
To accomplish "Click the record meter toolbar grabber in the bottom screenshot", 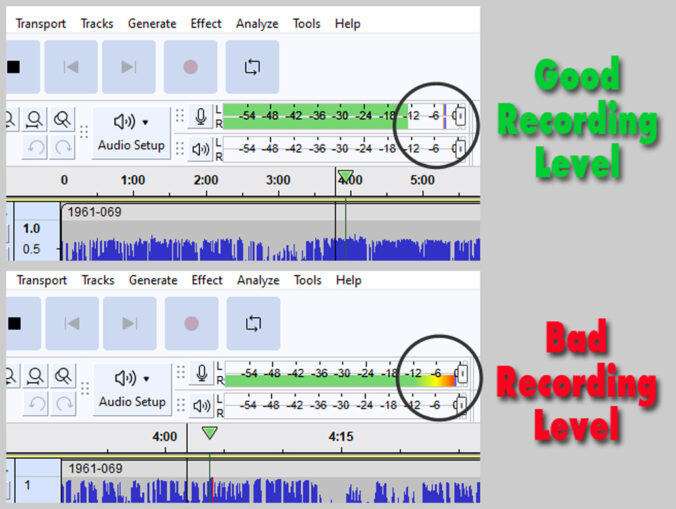I will [x=181, y=372].
